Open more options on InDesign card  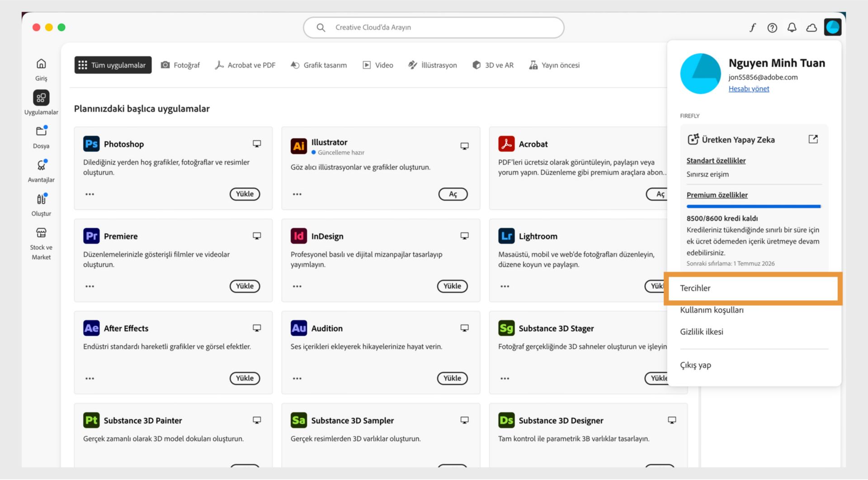tap(297, 287)
